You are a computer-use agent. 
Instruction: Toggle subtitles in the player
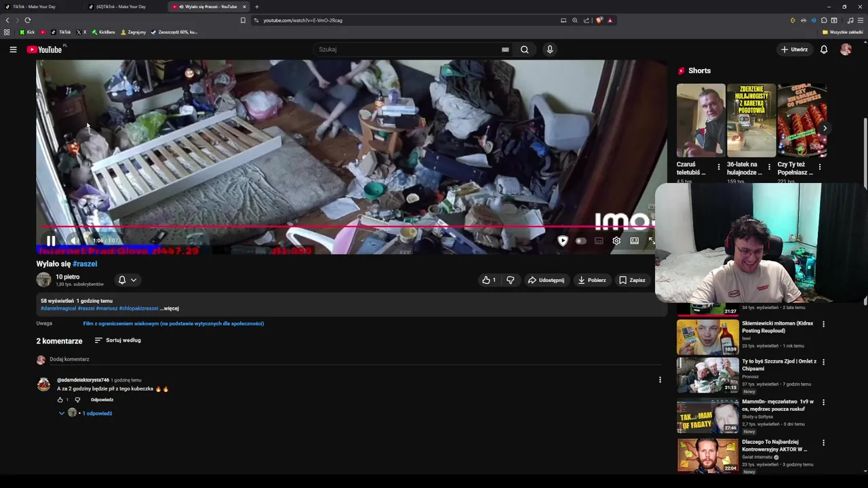pos(599,241)
